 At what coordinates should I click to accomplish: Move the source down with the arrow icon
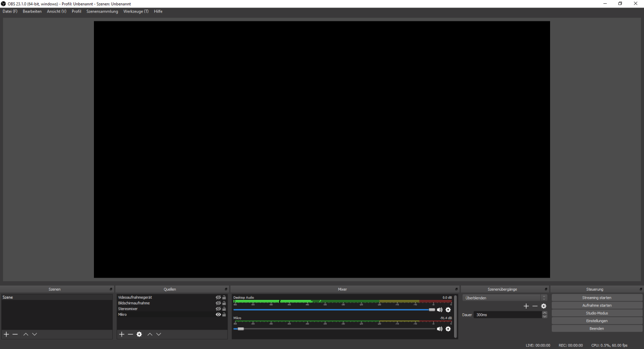(159, 334)
